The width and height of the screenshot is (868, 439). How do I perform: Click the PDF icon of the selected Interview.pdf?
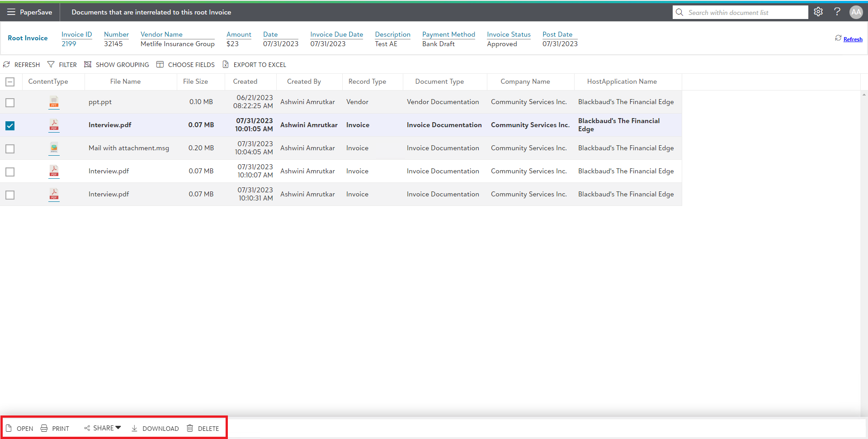(54, 125)
